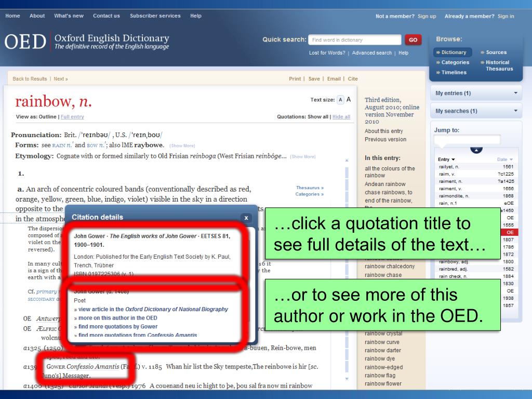Click the up arrow in Jump to list
Screen dimensions: 532x399
click(476, 150)
